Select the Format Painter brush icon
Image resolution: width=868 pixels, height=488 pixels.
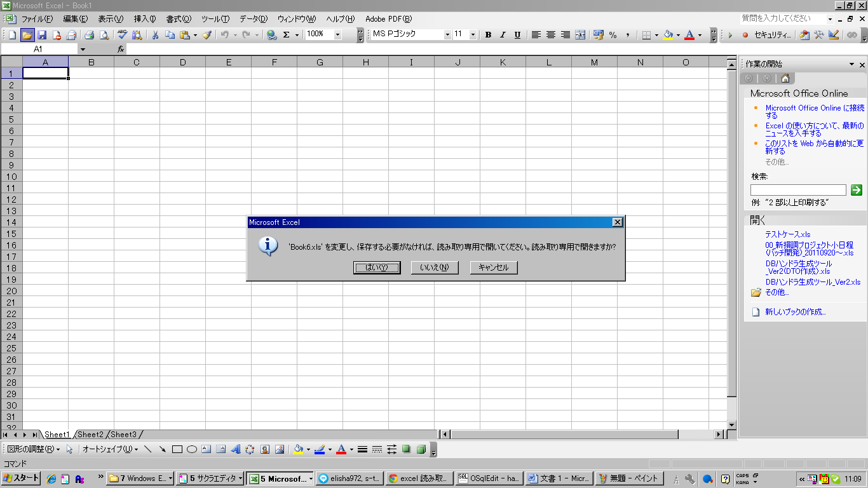(207, 35)
